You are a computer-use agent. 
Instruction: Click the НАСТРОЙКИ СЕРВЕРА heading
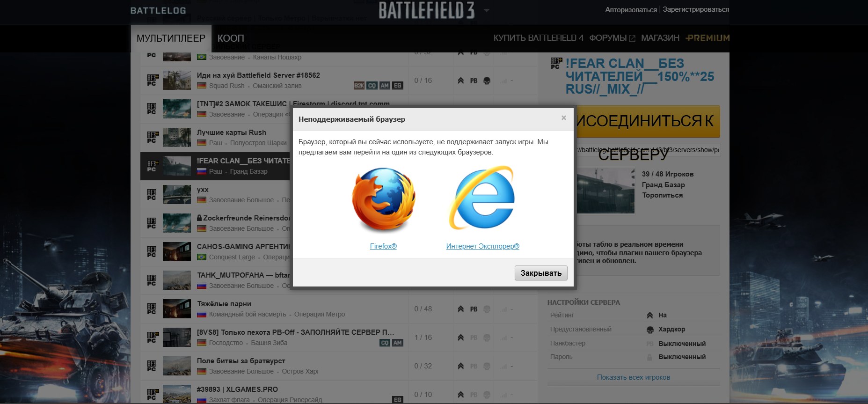click(584, 302)
